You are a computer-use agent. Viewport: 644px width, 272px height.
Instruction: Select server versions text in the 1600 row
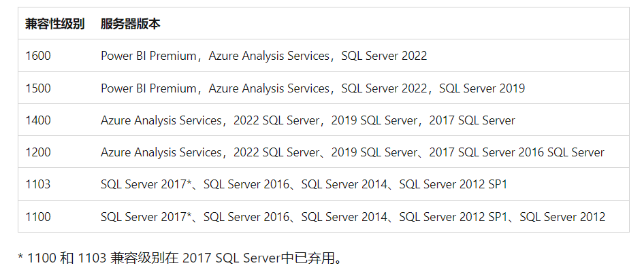point(264,55)
